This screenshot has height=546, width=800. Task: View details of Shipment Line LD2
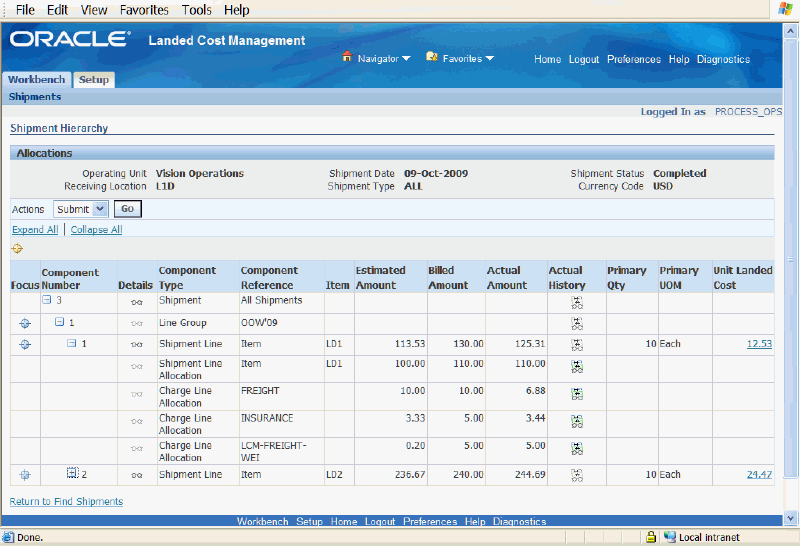pyautogui.click(x=136, y=475)
